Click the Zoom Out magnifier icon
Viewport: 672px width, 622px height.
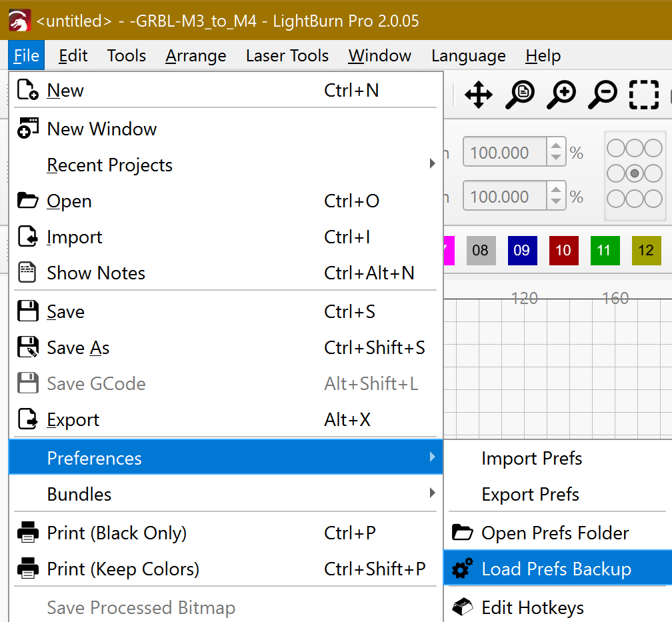602,95
